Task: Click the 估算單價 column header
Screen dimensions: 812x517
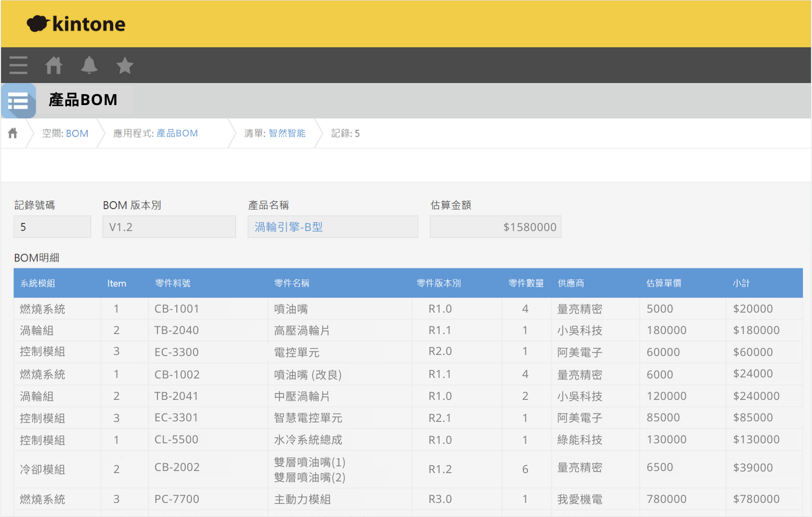Action: 663,283
